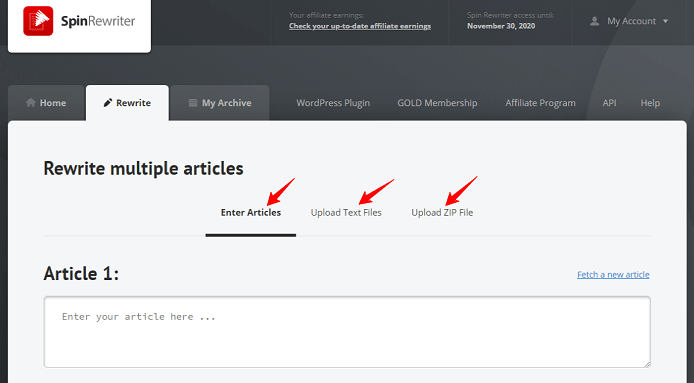Screen dimensions: 694x383
Task: Click the My Account user silhouette icon
Action: pos(594,21)
